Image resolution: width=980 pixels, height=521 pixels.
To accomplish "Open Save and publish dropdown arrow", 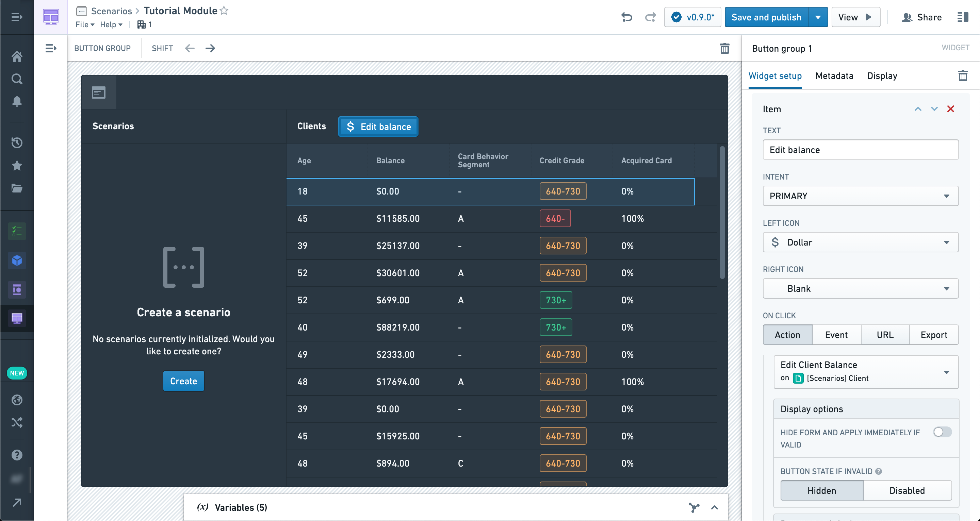I will [x=818, y=17].
